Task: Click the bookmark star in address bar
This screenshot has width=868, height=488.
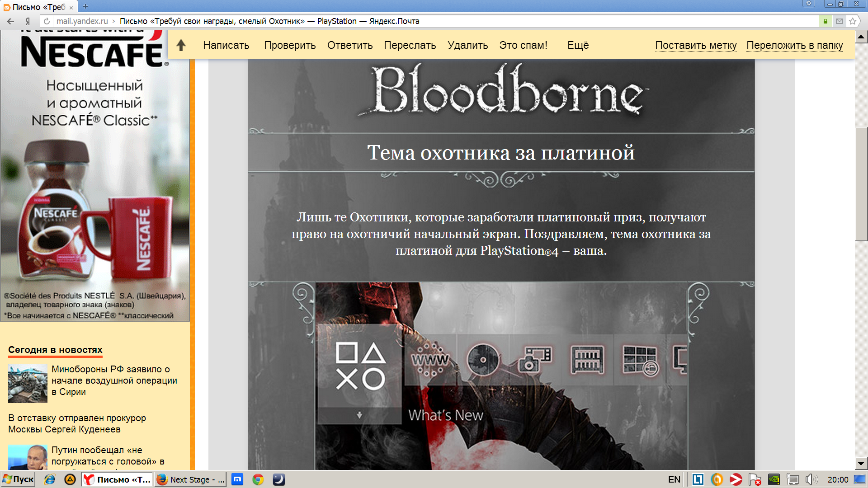Action: pos(853,21)
